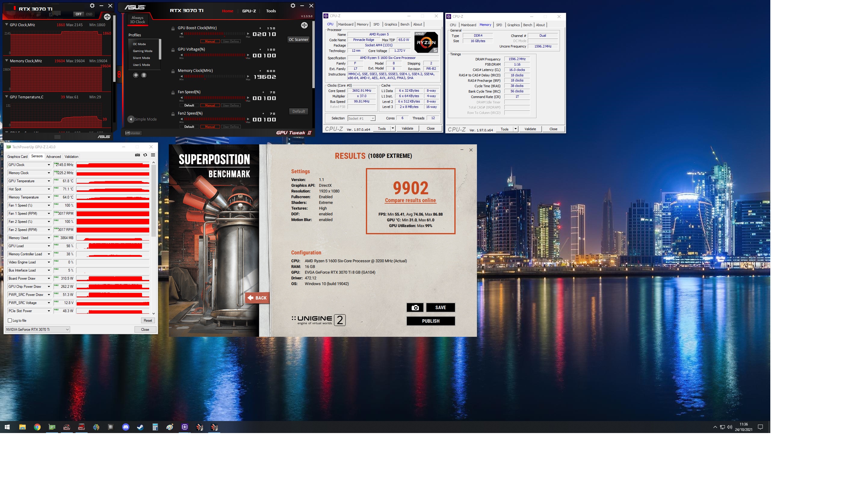This screenshot has width=863, height=504.
Task: Open GPU Tweak monitor window settings gear
Action: tap(92, 6)
